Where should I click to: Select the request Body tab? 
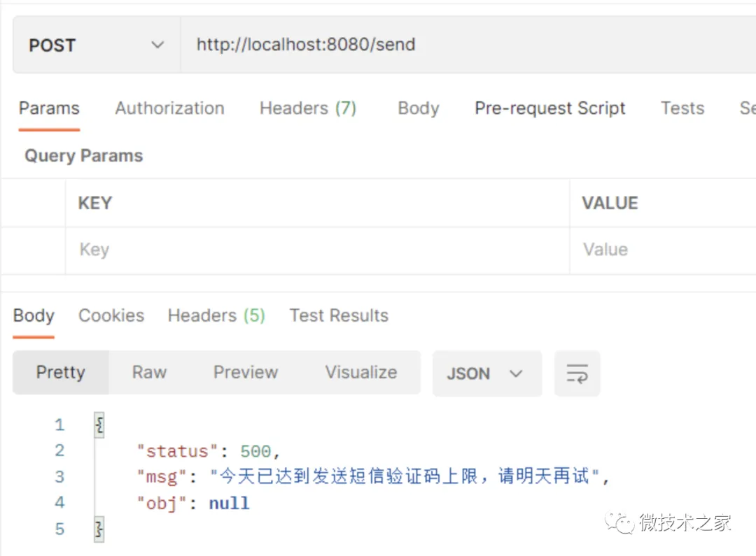pos(418,108)
